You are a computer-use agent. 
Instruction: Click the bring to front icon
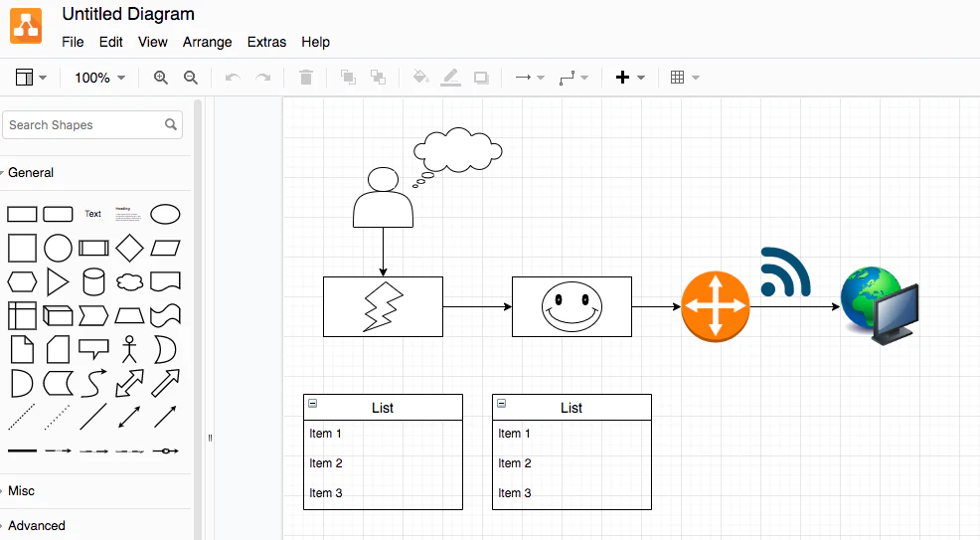click(x=348, y=77)
